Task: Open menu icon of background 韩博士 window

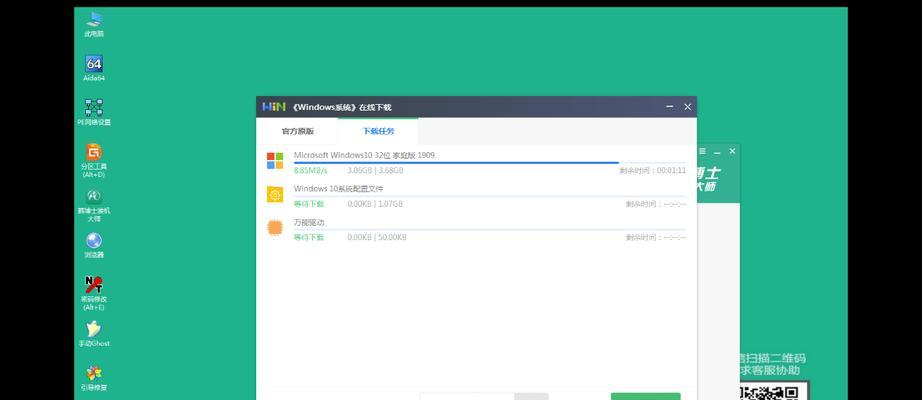Action: point(702,151)
